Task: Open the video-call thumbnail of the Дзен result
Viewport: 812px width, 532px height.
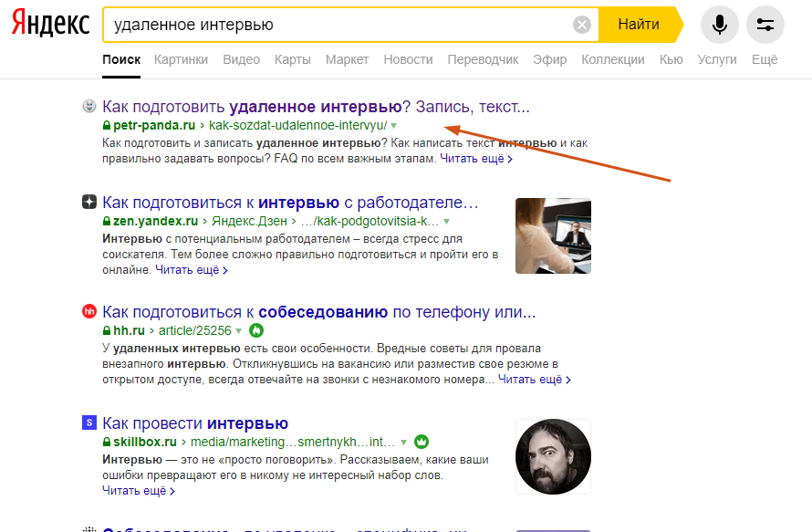Action: pyautogui.click(x=553, y=235)
